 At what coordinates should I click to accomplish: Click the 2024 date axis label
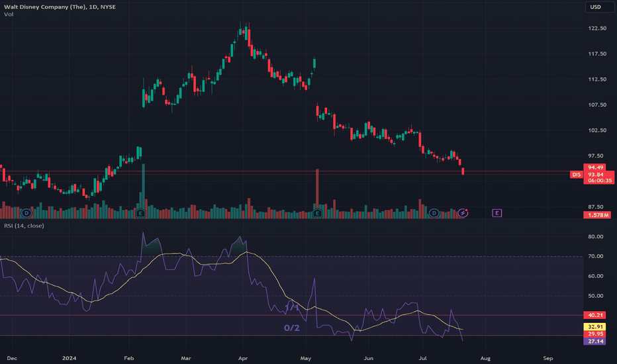[x=70, y=358]
